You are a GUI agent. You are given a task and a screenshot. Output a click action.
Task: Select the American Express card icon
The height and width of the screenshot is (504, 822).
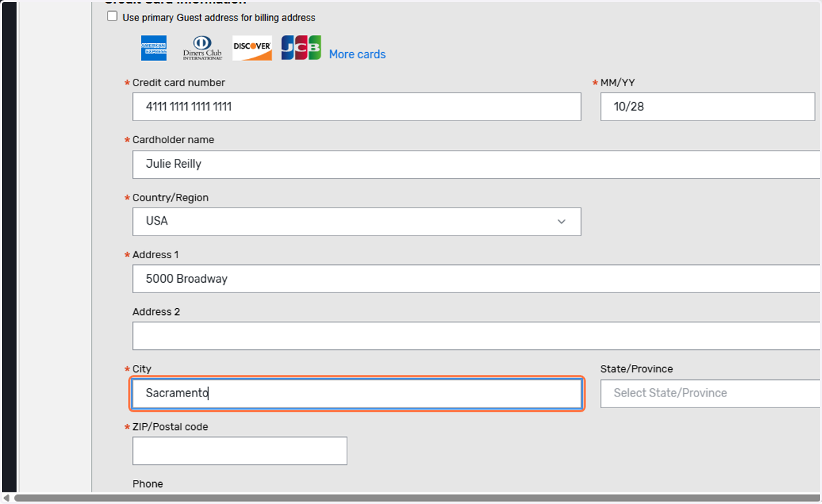(x=154, y=48)
